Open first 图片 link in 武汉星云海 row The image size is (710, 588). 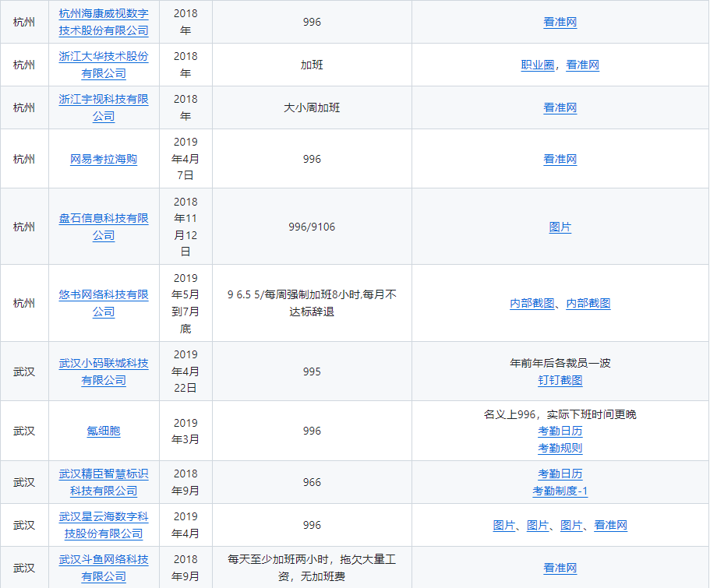[x=504, y=525]
